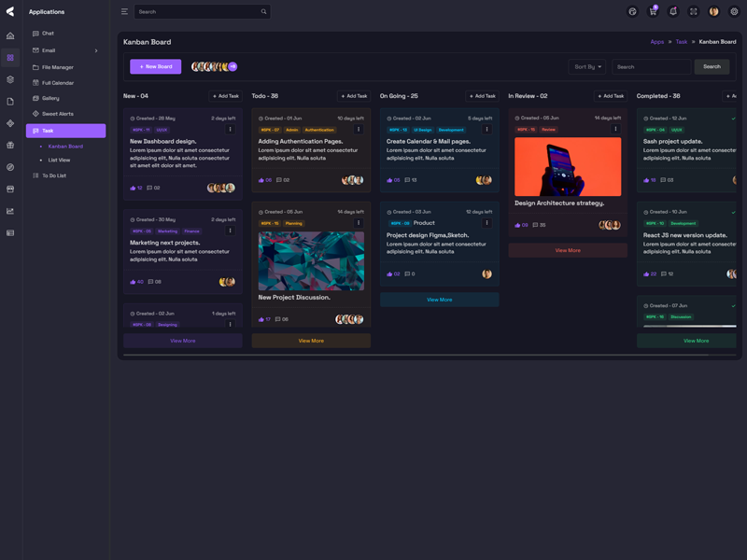This screenshot has height=560, width=747.
Task: Open the shopping cart icon in header
Action: pos(653,12)
